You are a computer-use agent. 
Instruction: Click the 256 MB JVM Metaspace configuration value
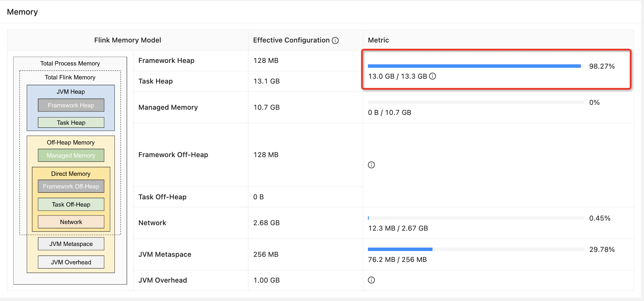[266, 254]
